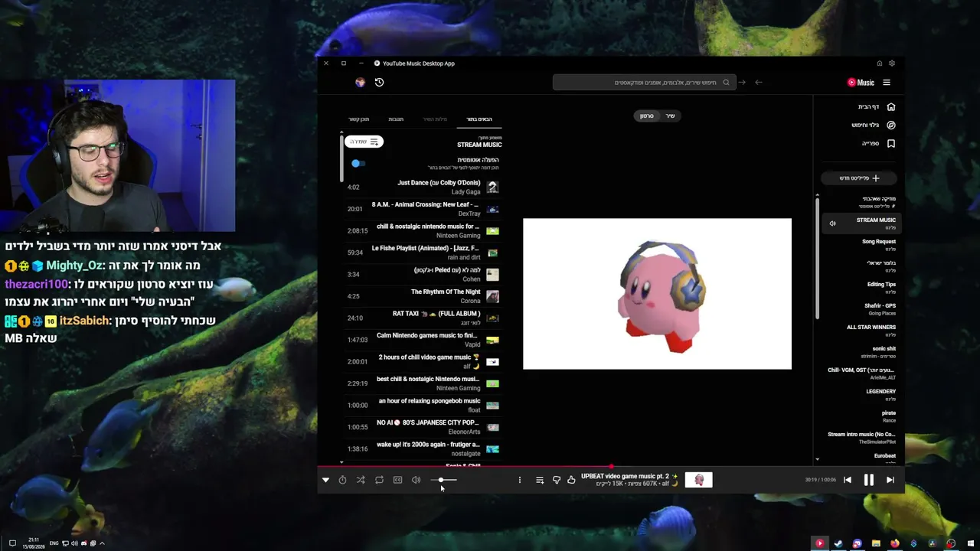Click the Kirby video in the player
This screenshot has width=980, height=551.
657,294
